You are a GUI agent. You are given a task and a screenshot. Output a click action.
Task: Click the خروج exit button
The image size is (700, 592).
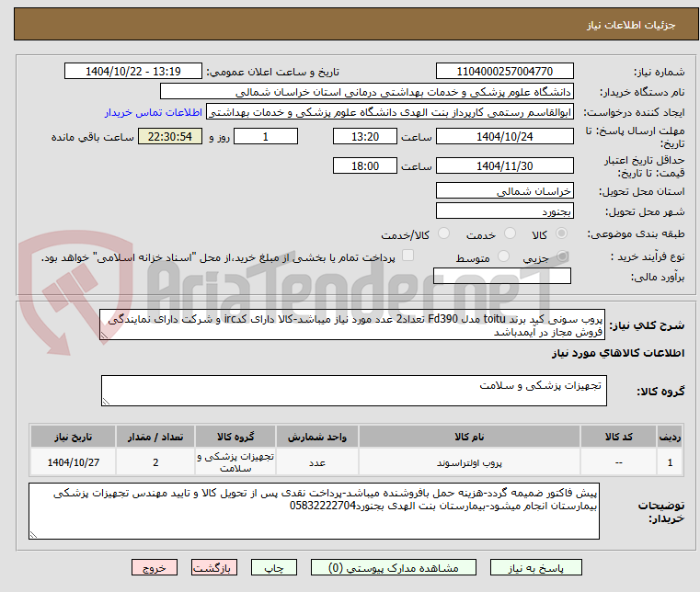155,567
